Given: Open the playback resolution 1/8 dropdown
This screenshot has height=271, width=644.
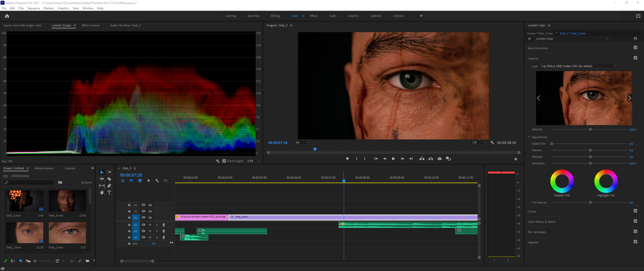Looking at the screenshot, I should 479,143.
